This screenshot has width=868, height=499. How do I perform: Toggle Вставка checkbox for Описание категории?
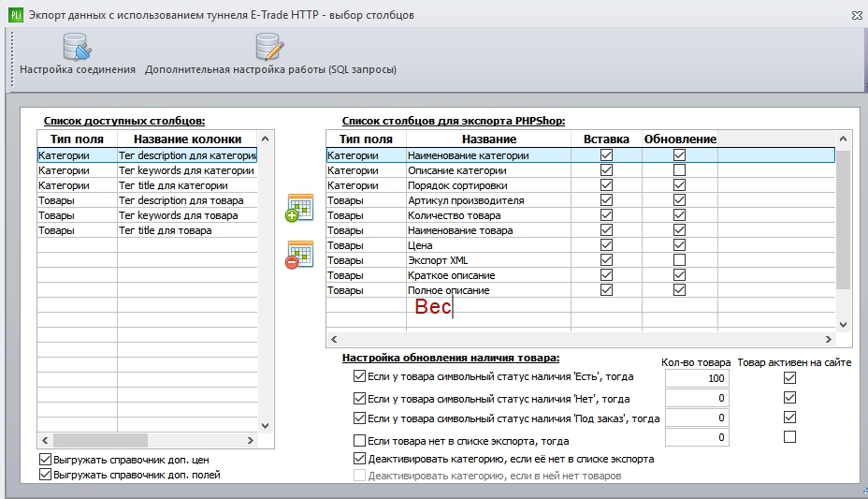pos(606,170)
